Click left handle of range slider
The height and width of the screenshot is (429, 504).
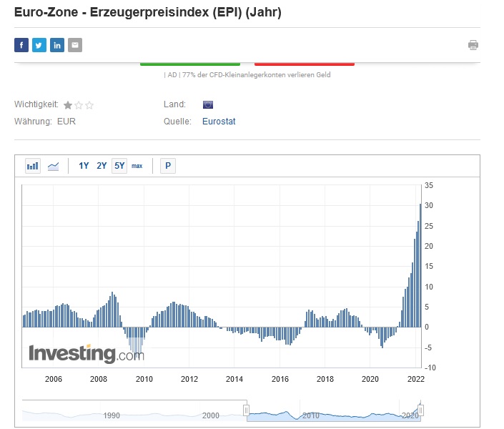[x=246, y=410]
